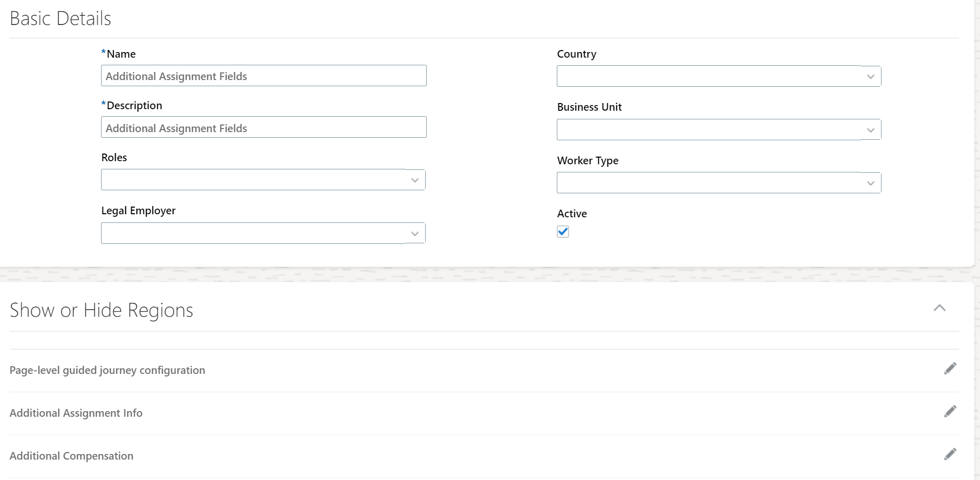Open the Worker Type dropdown arrow
The width and height of the screenshot is (980, 480).
[871, 183]
